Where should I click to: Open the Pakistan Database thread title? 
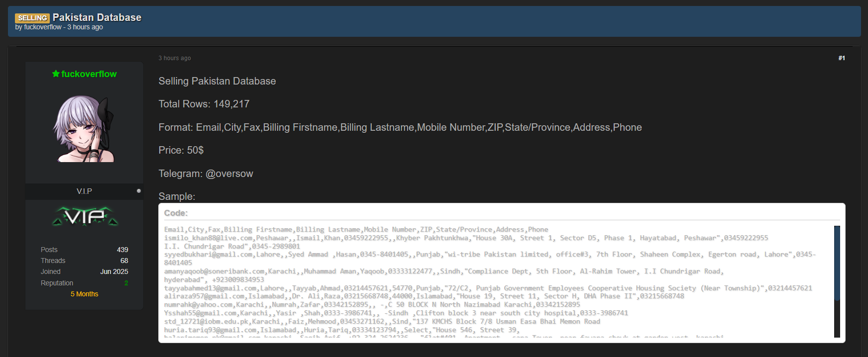97,17
